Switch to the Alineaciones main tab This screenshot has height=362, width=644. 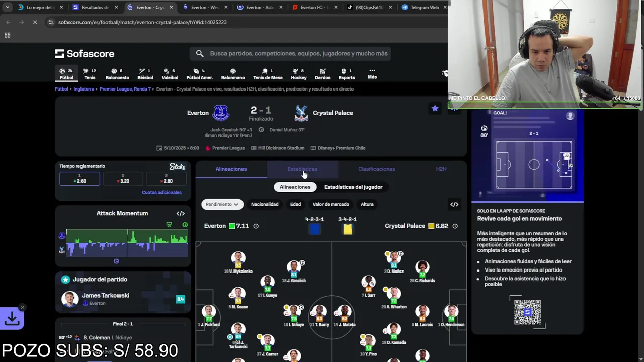[231, 169]
